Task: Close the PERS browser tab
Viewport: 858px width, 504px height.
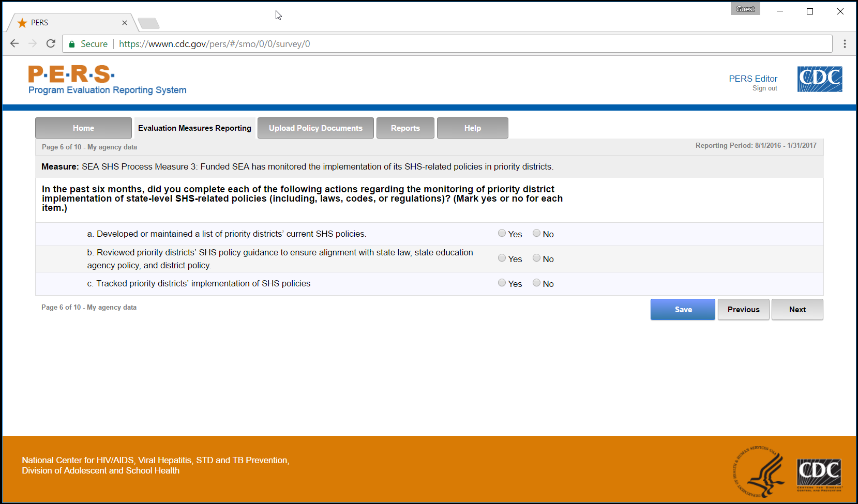Action: point(125,23)
